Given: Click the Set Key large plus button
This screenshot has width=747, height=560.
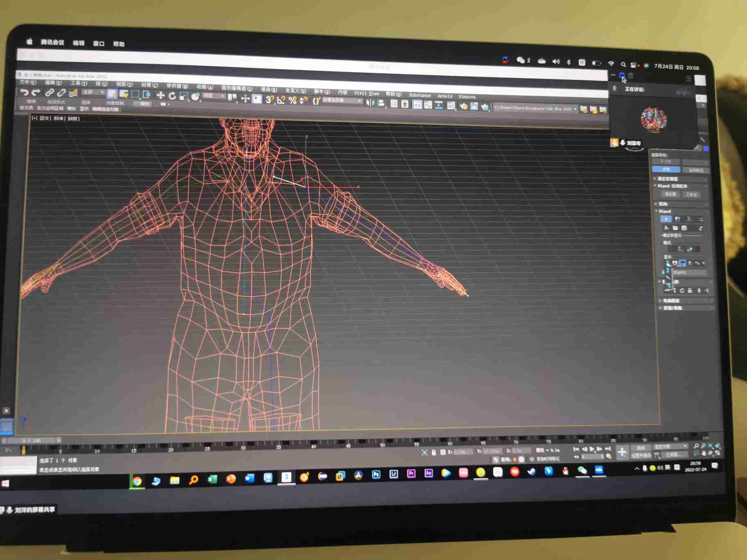Looking at the screenshot, I should (622, 452).
